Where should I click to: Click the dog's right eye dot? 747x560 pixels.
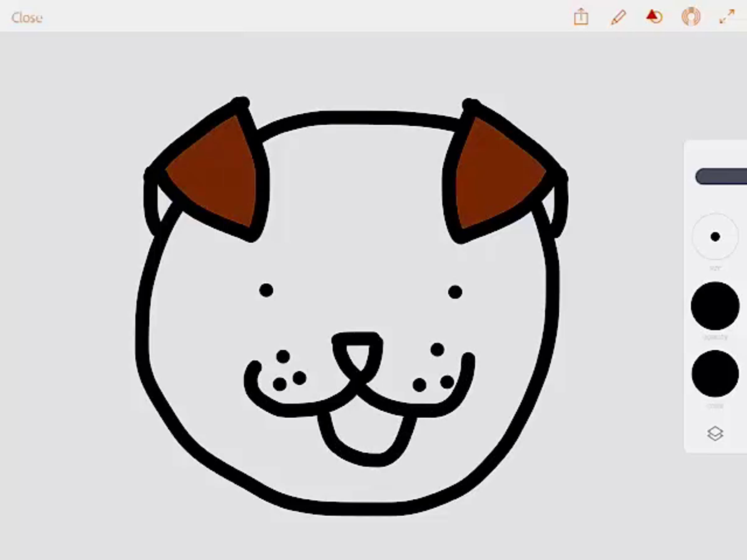tap(455, 292)
